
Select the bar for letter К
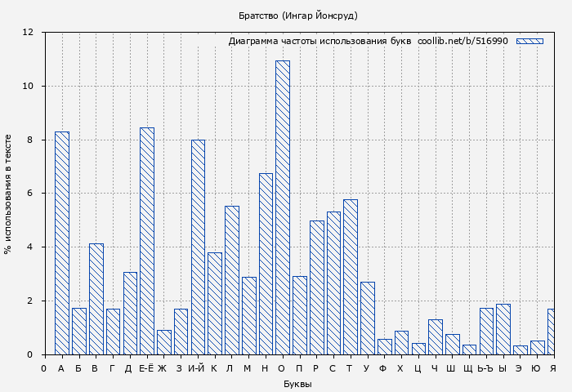215,303
